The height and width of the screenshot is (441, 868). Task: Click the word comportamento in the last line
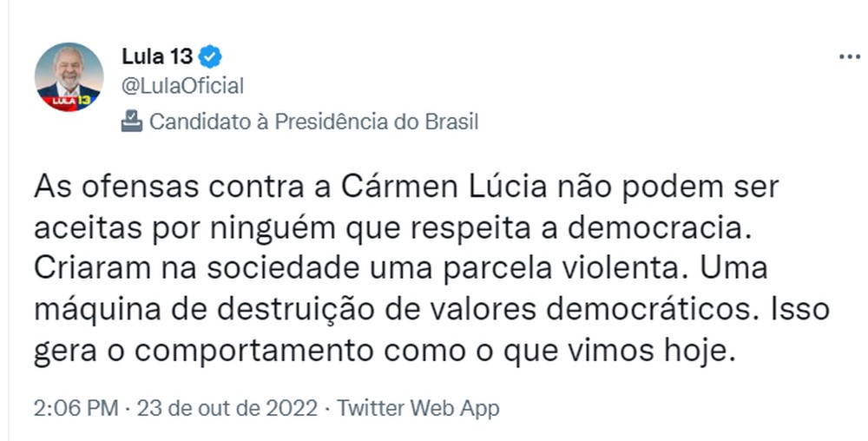point(253,352)
